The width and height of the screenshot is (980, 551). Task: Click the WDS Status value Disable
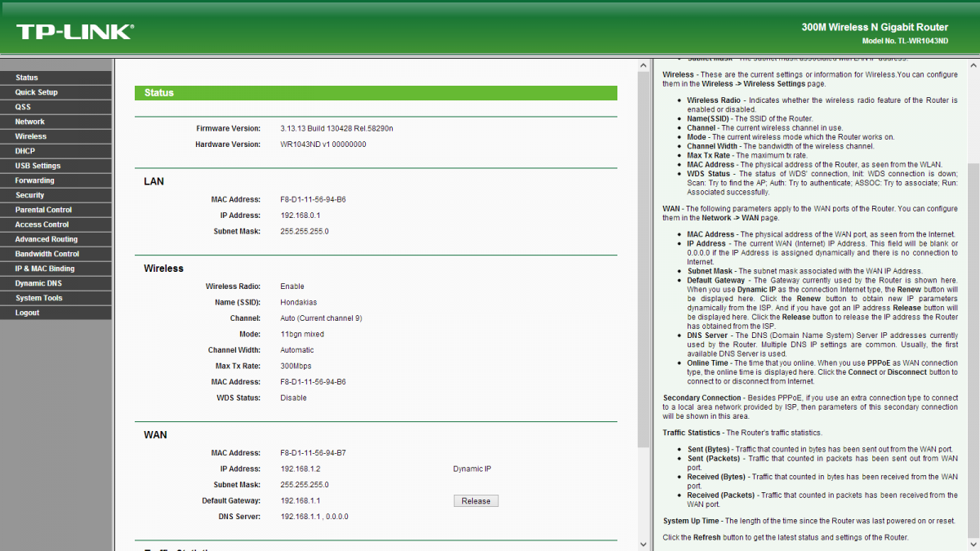294,398
